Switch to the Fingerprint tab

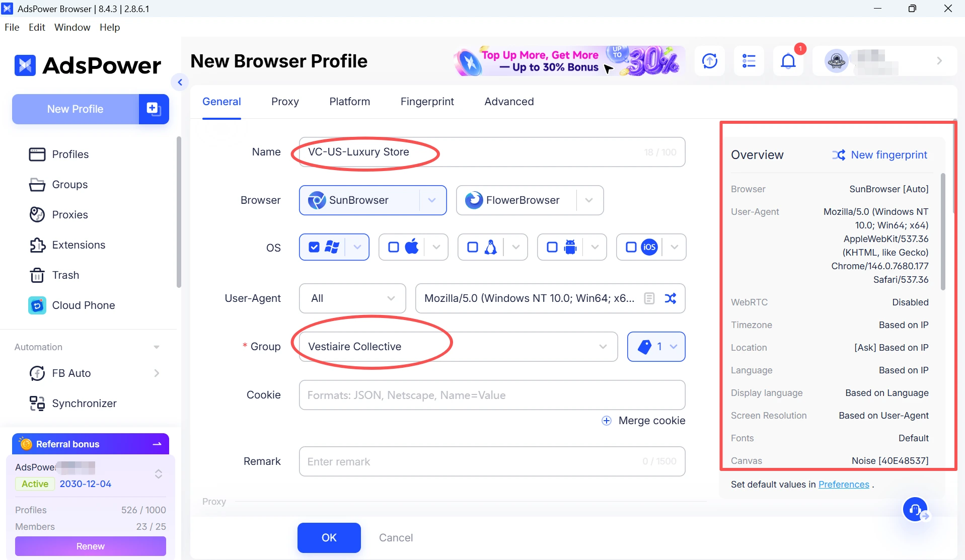pos(427,102)
